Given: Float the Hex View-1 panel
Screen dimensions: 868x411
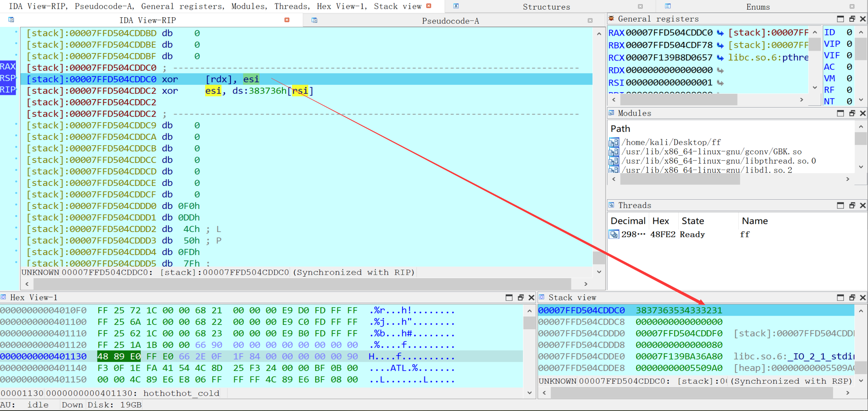Looking at the screenshot, I should tap(521, 298).
